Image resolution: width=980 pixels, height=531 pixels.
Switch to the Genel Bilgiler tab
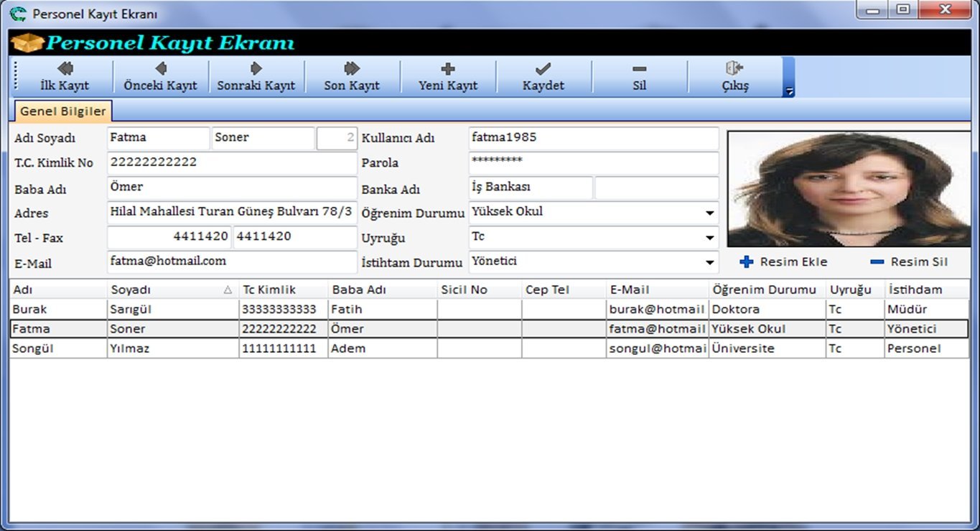coord(62,111)
